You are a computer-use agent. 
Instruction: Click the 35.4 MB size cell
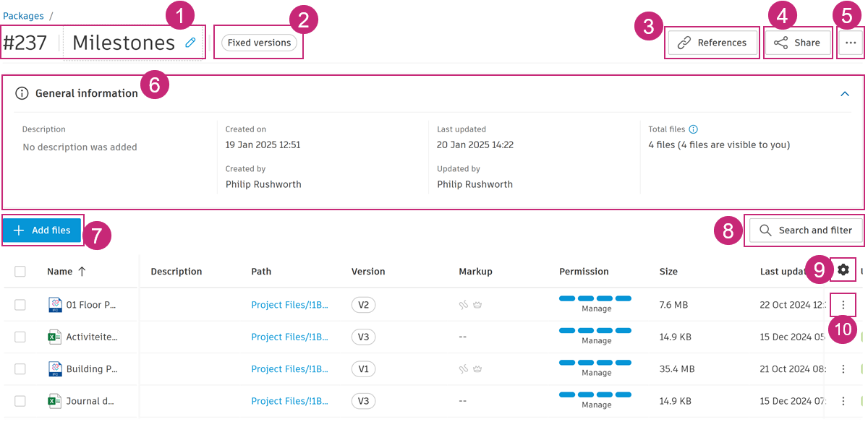[677, 368]
